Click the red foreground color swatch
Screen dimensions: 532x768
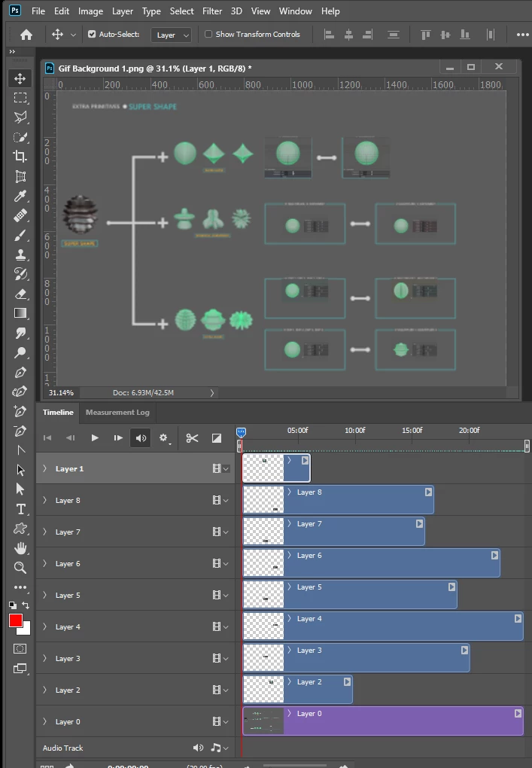(15, 620)
